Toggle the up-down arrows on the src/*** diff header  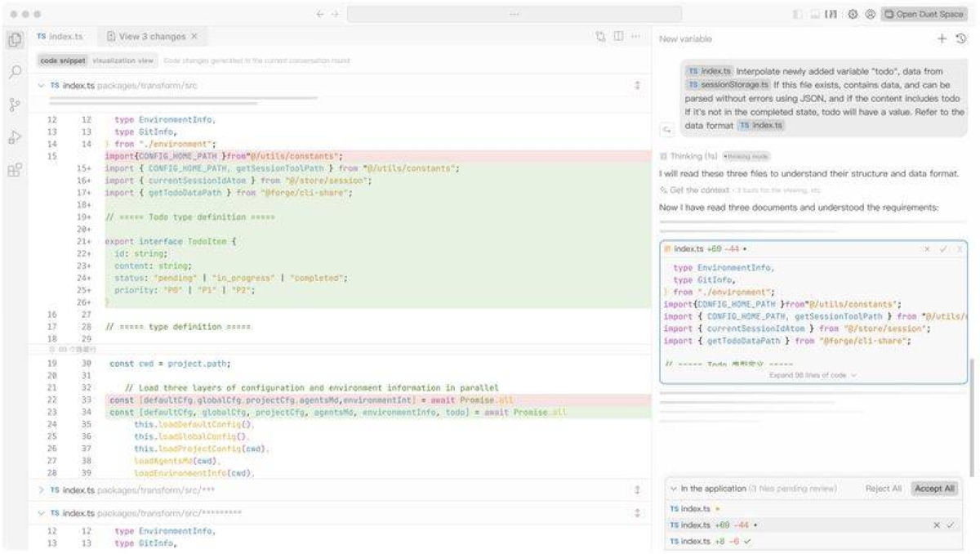point(637,489)
